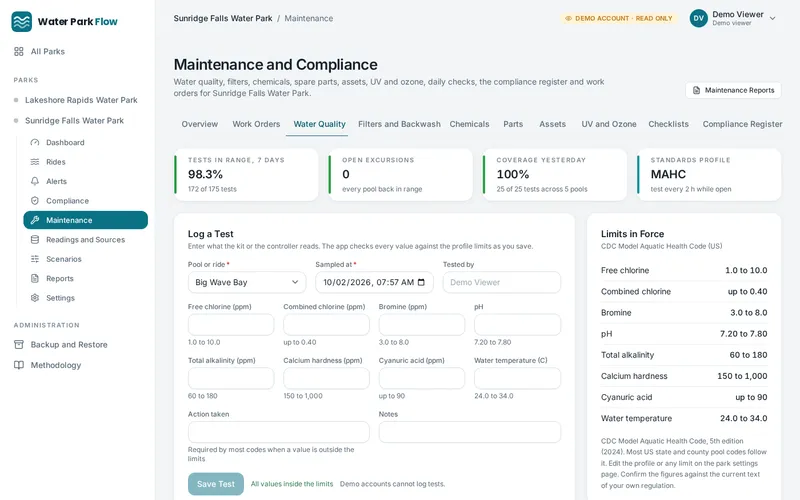This screenshot has height=500, width=800.
Task: Open the Chemicals tab
Action: 469,124
